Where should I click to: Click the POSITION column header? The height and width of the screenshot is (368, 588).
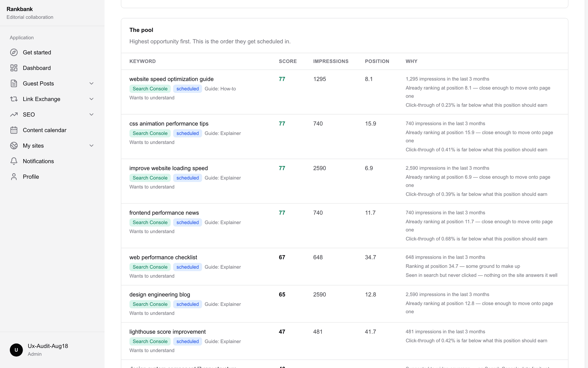coord(377,61)
